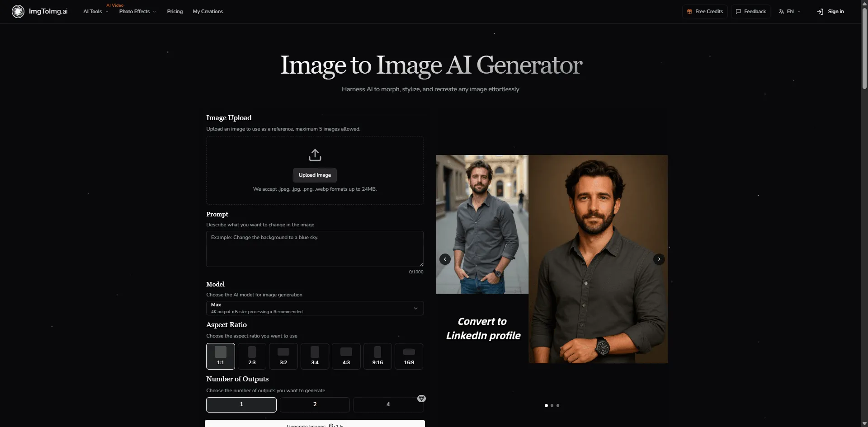Expand the AI Tools dropdown menu
868x427 pixels.
click(95, 11)
